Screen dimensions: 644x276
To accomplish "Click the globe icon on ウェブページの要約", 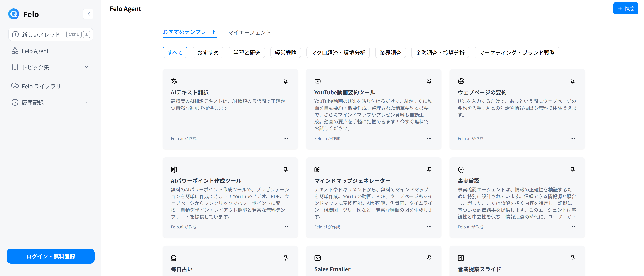I will click(x=461, y=81).
